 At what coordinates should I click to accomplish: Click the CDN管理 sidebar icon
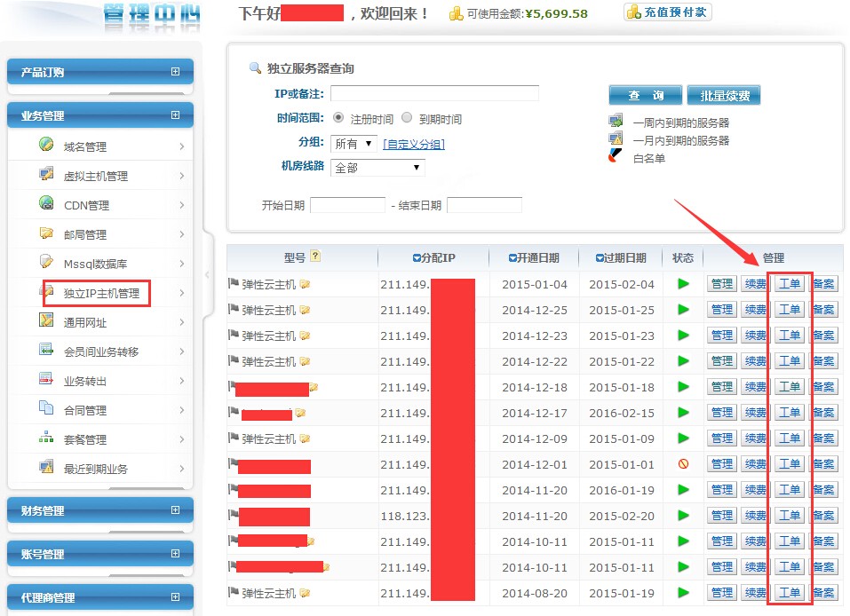[46, 204]
